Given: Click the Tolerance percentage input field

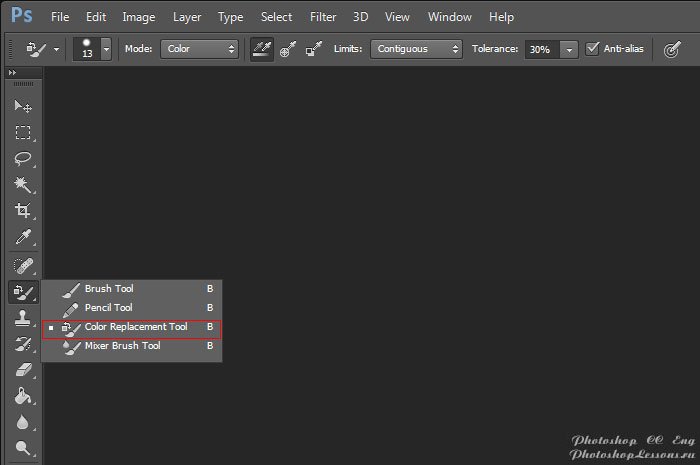Looking at the screenshot, I should (x=541, y=49).
